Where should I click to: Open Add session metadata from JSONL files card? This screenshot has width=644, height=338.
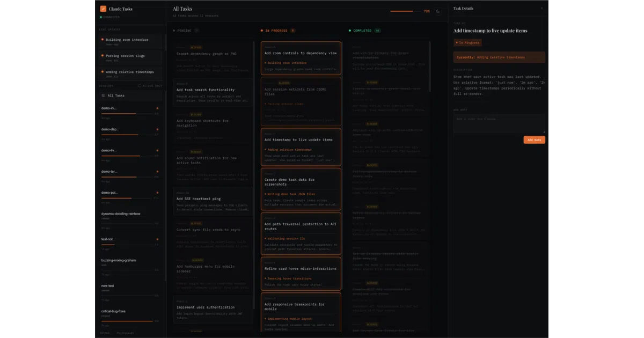(301, 100)
